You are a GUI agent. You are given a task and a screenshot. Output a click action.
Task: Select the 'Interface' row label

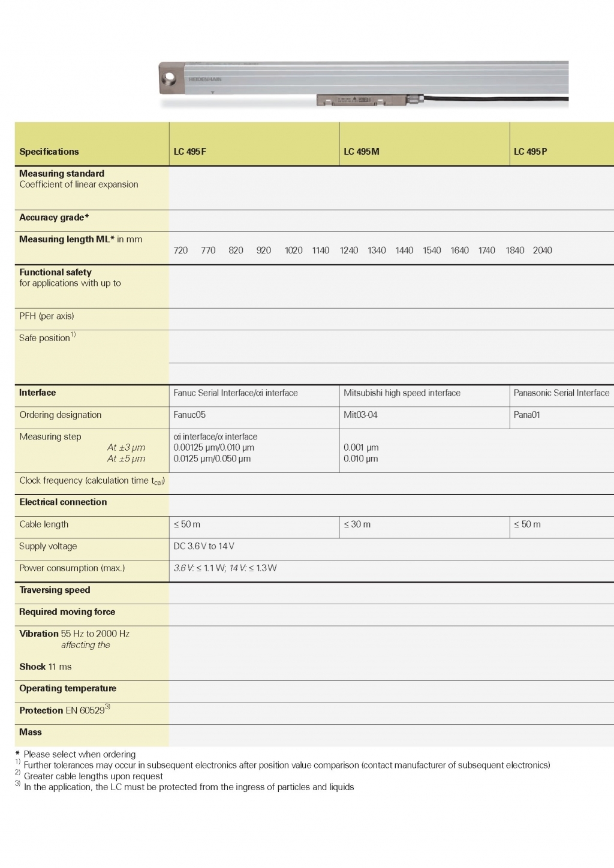coord(37,393)
